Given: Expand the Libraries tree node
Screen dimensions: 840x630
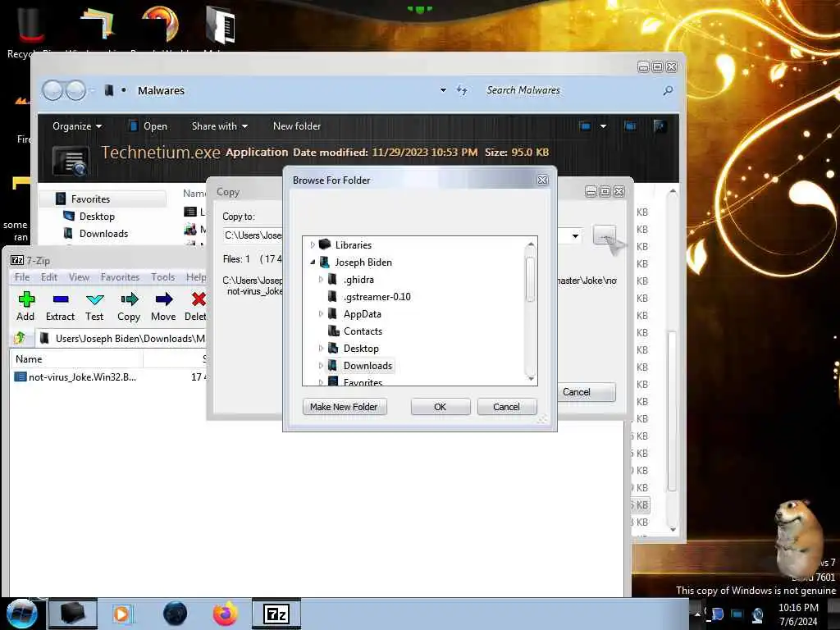Looking at the screenshot, I should click(313, 244).
